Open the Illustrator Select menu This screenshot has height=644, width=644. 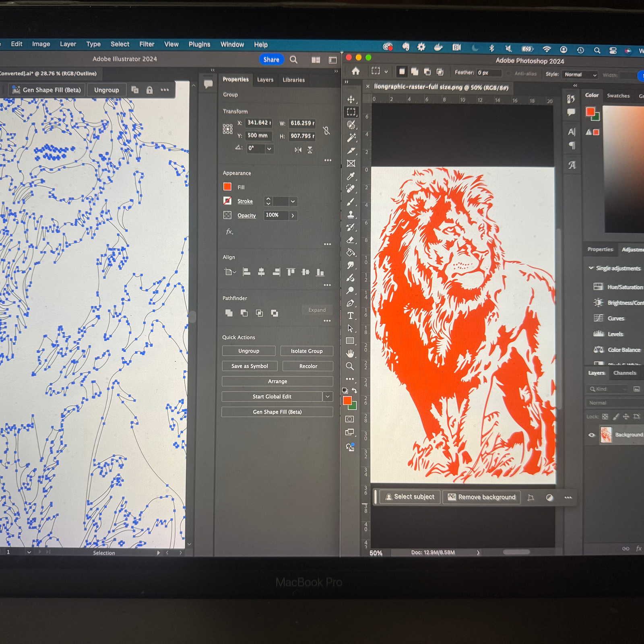[120, 44]
